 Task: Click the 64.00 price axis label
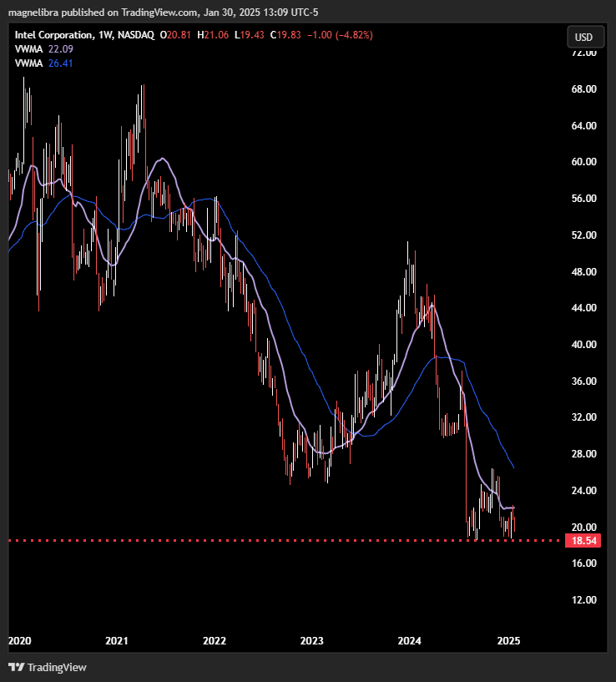click(x=583, y=126)
